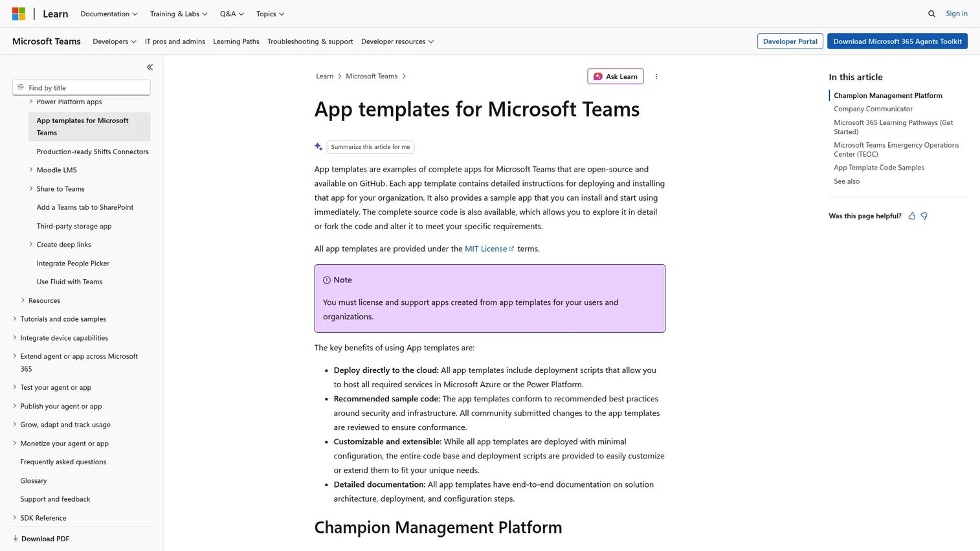
Task: Click Summarize this article for me
Action: (x=370, y=147)
